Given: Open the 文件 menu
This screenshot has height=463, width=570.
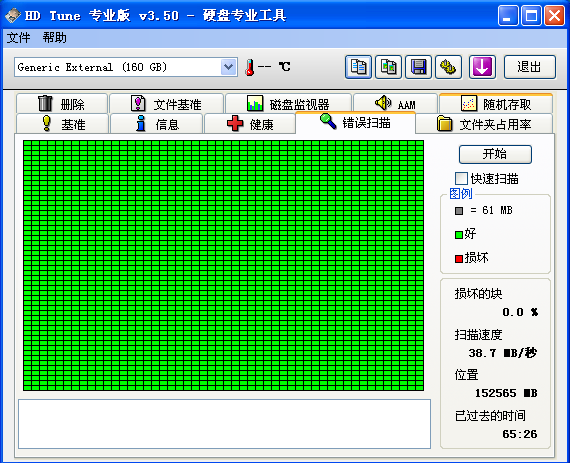Looking at the screenshot, I should point(19,38).
